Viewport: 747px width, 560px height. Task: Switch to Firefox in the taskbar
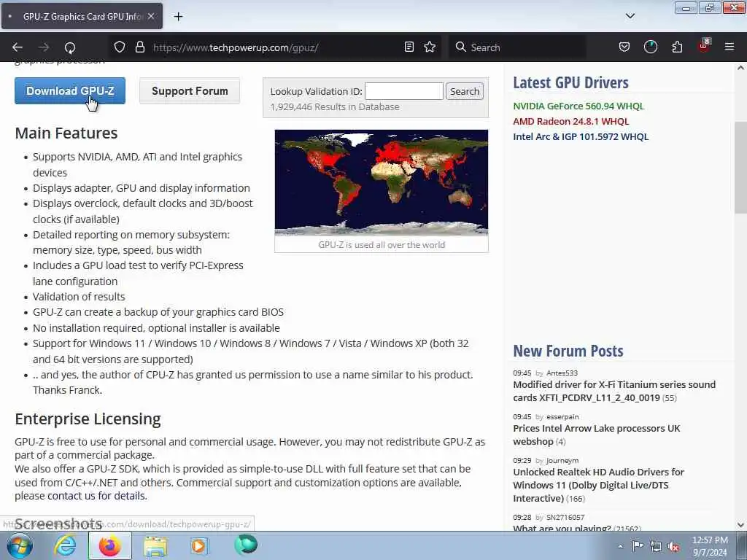pyautogui.click(x=109, y=545)
